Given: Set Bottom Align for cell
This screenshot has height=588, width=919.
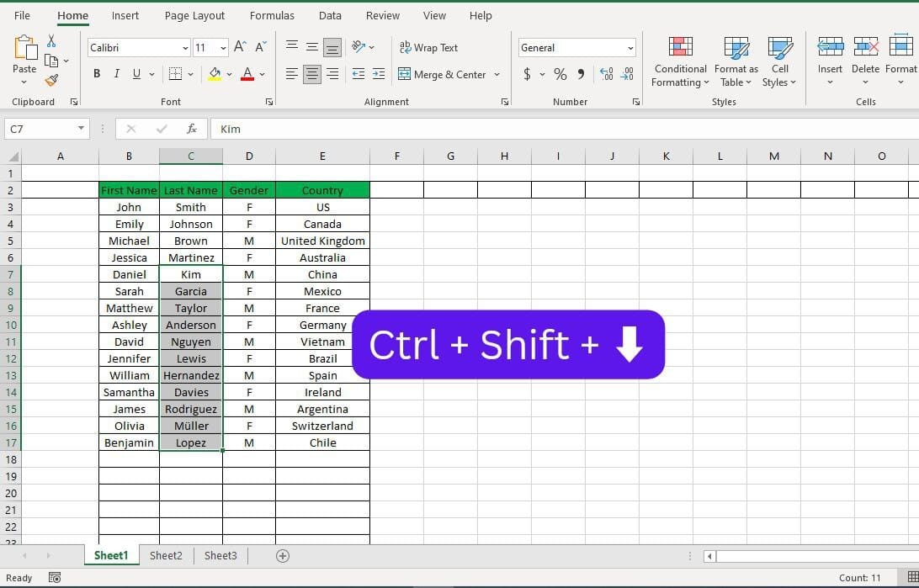Looking at the screenshot, I should click(x=332, y=47).
